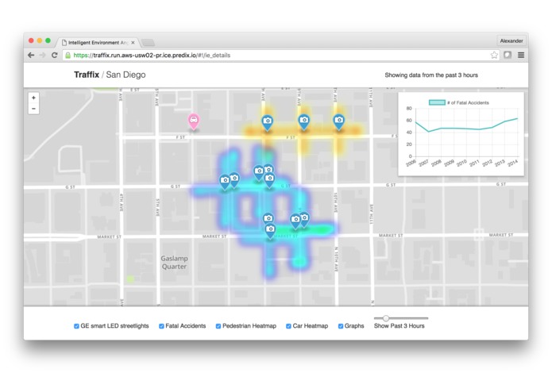Toggle GE smart LED streetlights checkbox

pos(76,326)
